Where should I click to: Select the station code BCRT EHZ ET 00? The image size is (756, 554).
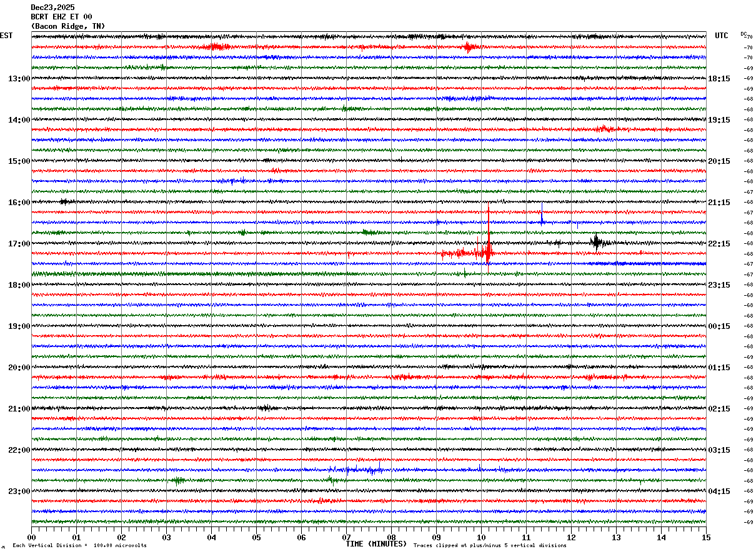point(61,17)
